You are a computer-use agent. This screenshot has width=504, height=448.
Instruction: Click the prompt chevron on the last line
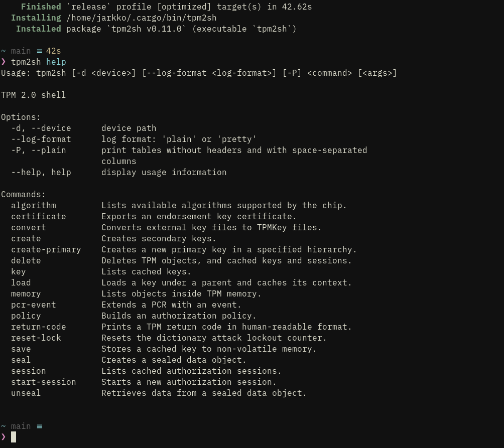(x=4, y=437)
